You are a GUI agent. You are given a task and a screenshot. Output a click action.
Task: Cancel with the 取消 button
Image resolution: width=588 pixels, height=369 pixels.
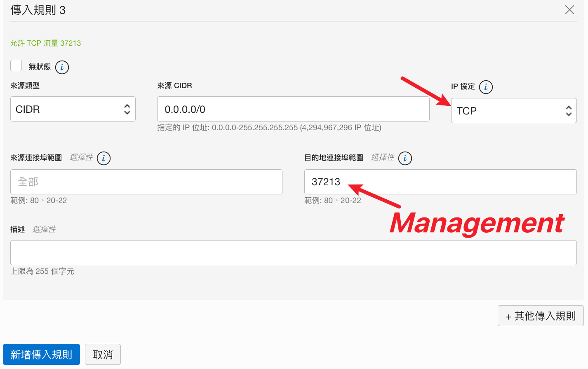[x=103, y=355]
